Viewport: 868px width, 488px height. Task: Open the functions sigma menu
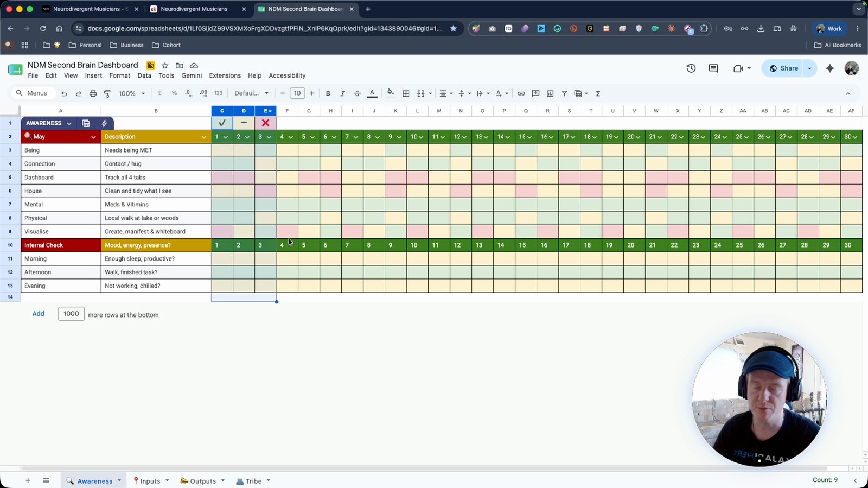click(598, 93)
